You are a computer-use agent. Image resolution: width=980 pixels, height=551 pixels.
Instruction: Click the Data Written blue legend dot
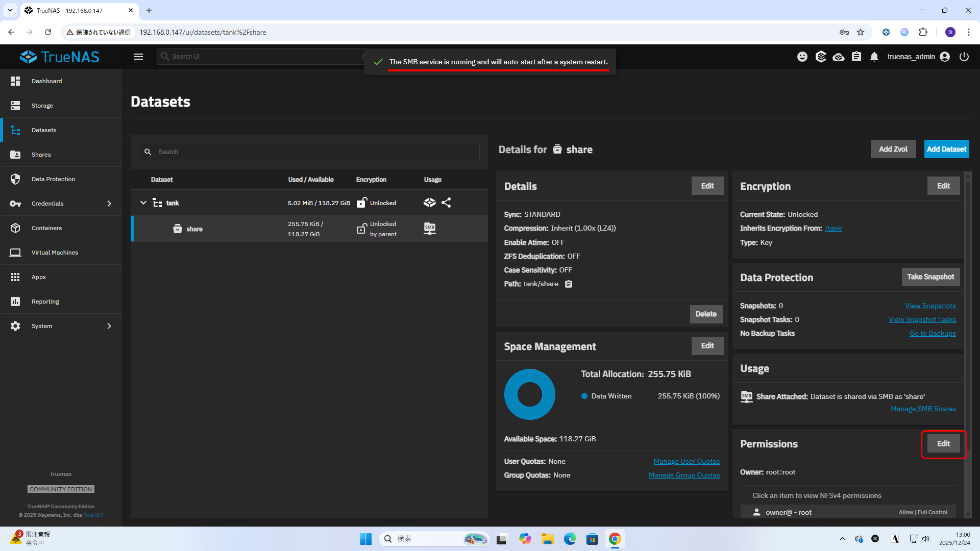(584, 396)
